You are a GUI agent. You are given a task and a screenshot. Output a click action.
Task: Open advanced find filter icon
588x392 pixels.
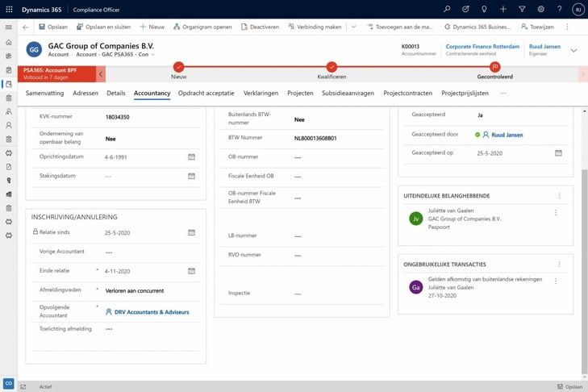pyautogui.click(x=522, y=9)
